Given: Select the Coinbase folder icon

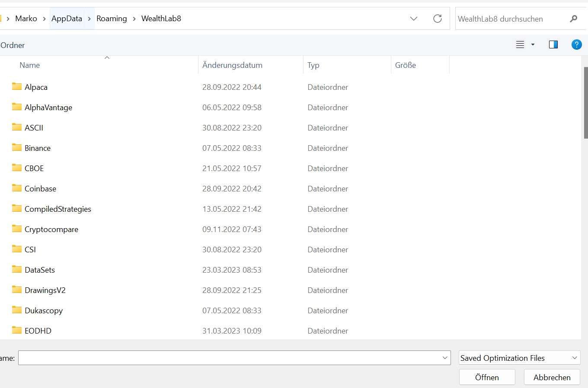Looking at the screenshot, I should (17, 188).
